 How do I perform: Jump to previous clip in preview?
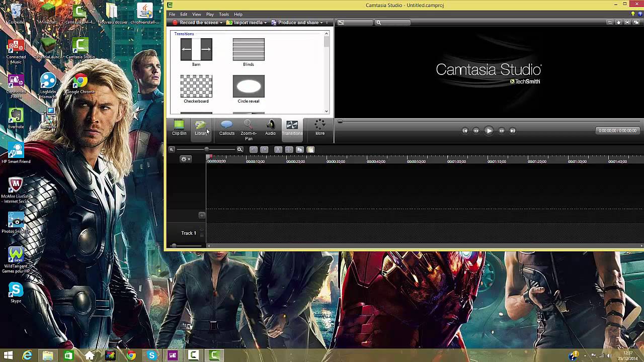[x=465, y=131]
